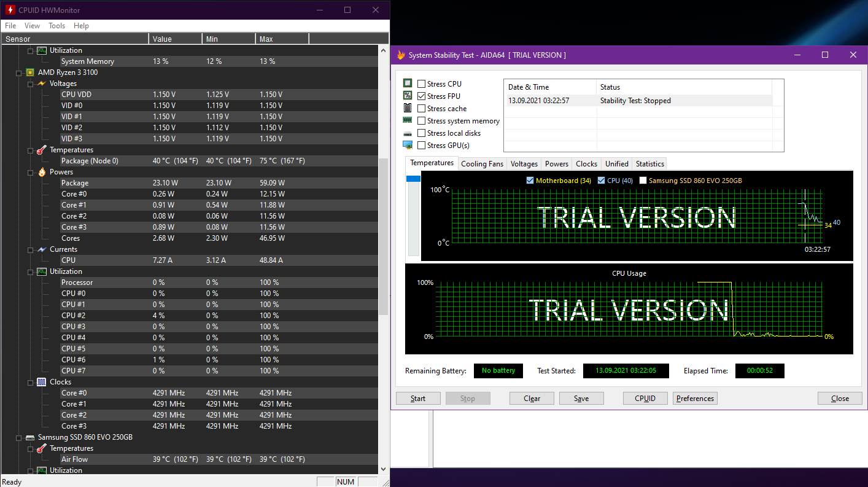
Task: Click the processor icon beside Stress CPU
Action: 408,84
